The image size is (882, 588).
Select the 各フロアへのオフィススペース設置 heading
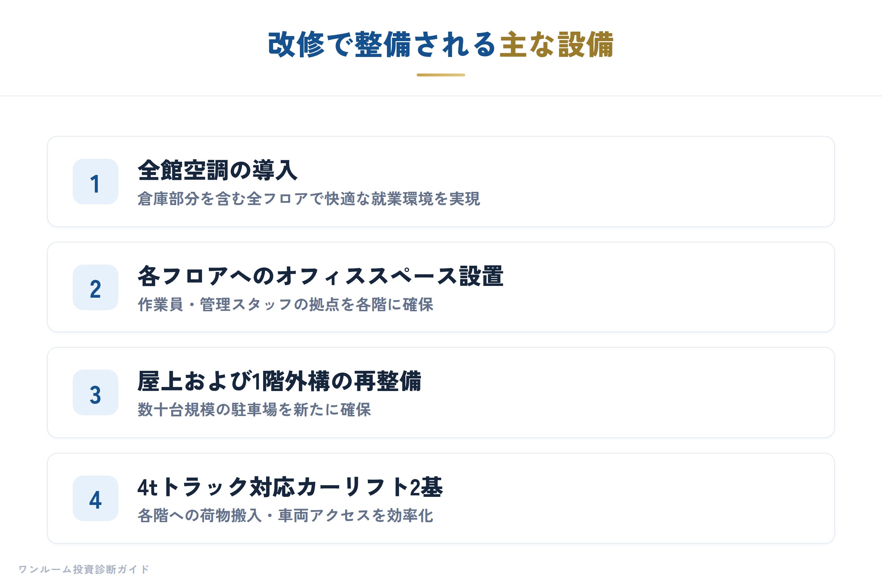[320, 276]
